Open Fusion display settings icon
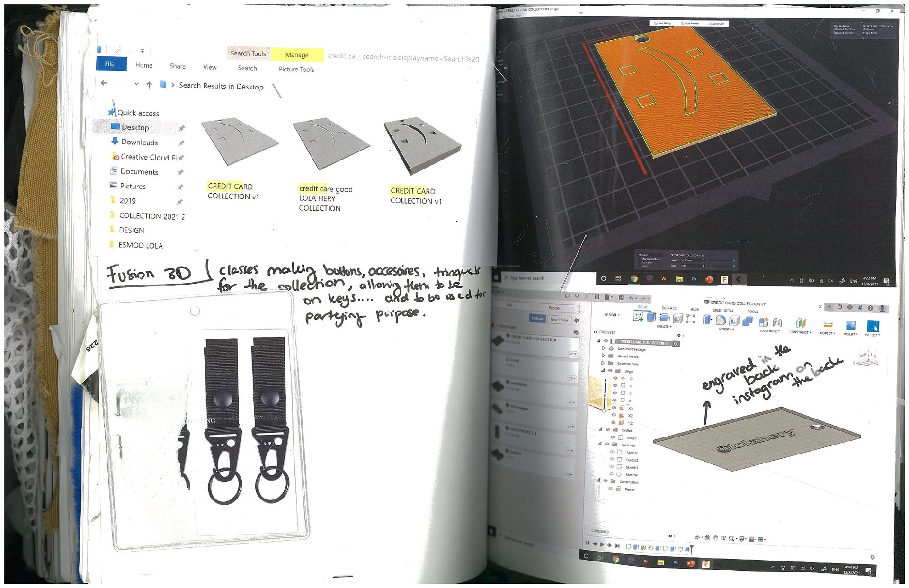Image resolution: width=909 pixels, height=588 pixels. 742,539
